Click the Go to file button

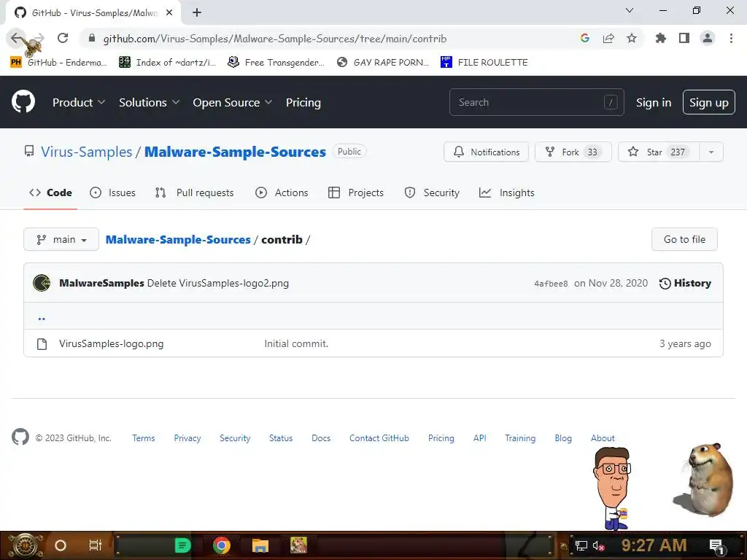coord(684,239)
